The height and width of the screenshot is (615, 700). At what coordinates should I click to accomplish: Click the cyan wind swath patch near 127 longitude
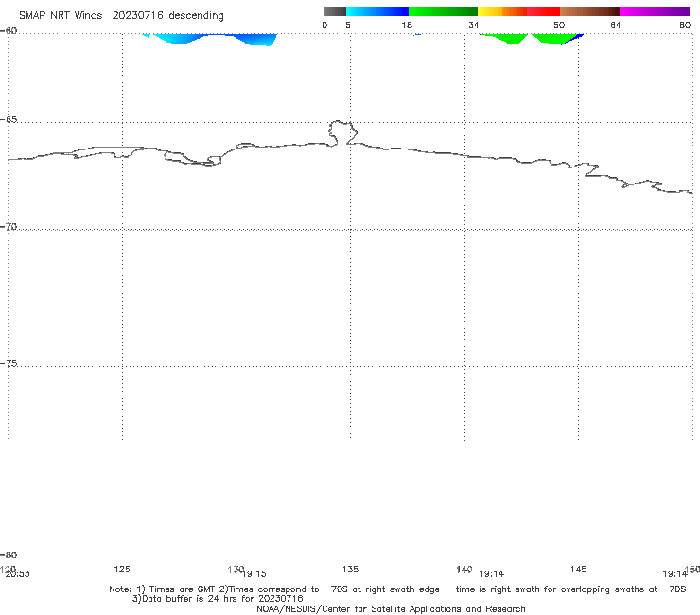(179, 39)
